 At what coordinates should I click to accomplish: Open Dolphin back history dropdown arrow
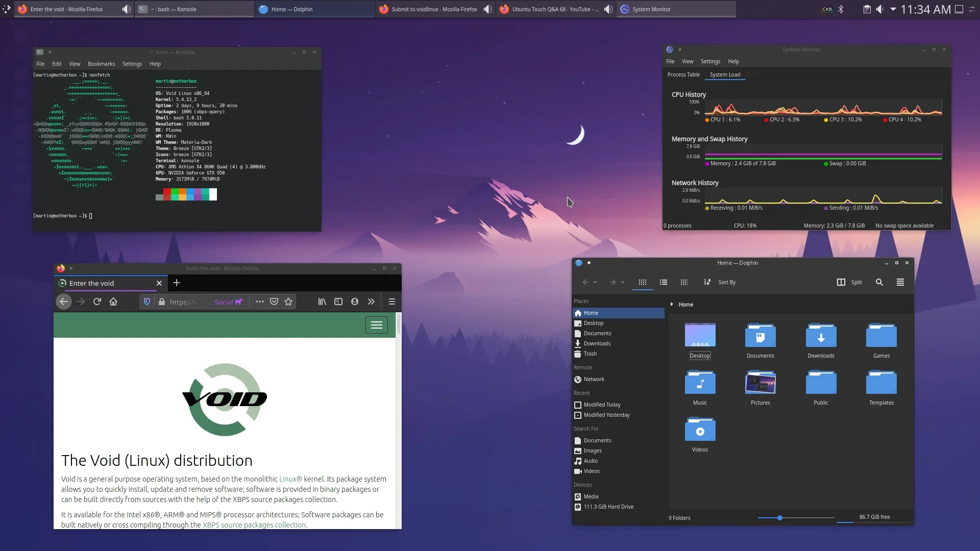point(595,282)
